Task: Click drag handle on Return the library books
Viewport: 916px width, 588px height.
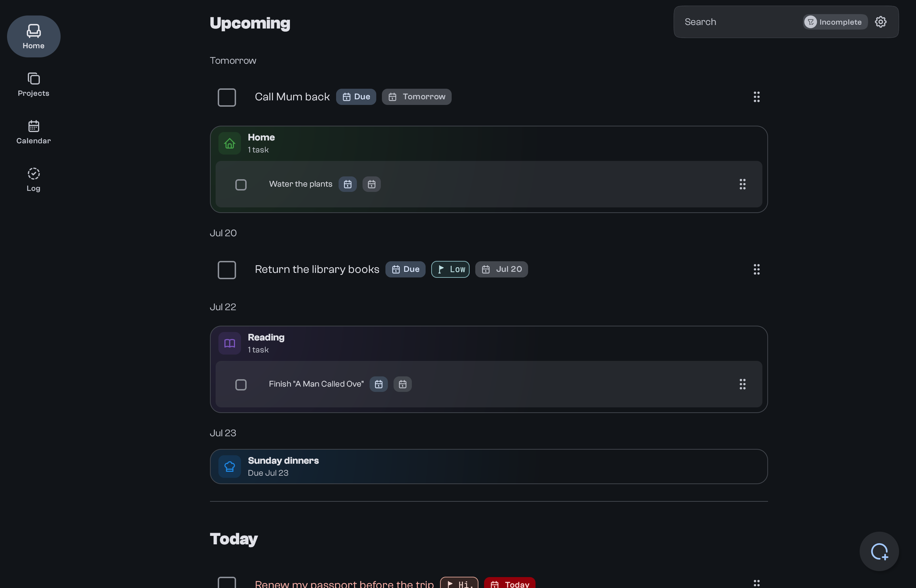Action: [756, 269]
